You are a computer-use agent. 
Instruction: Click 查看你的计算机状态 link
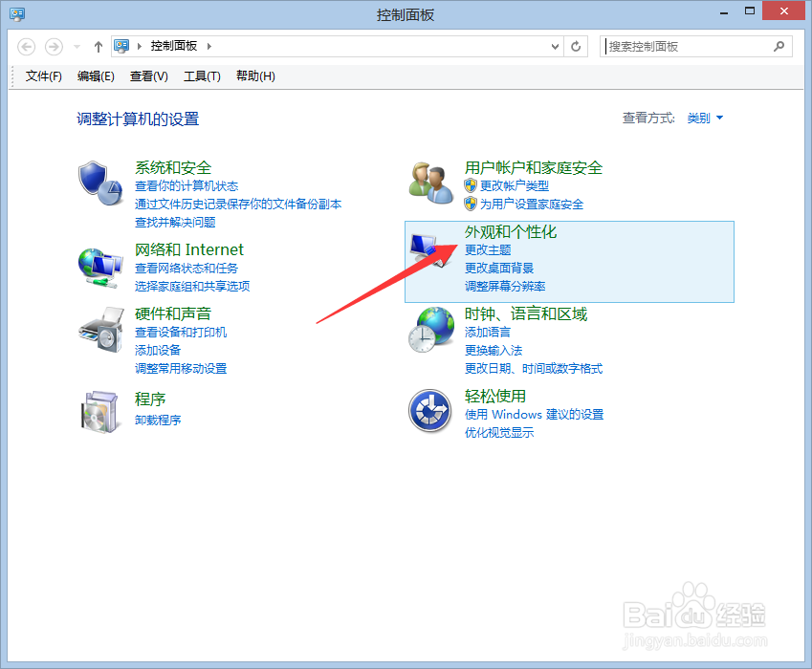pos(187,185)
